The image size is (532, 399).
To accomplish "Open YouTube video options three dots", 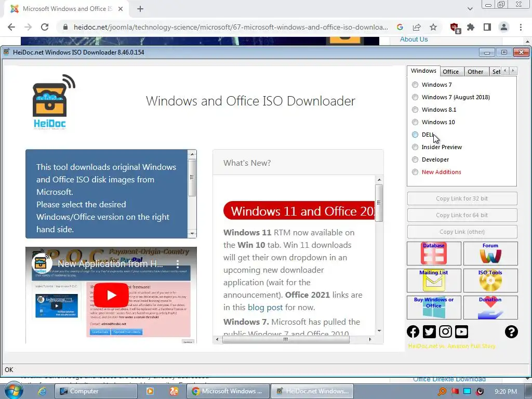I will 178,263.
